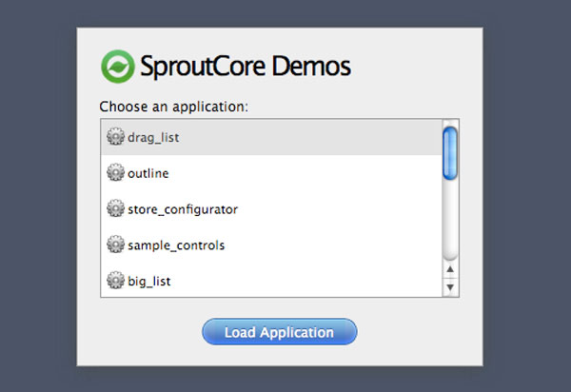
Task: Click the empty scrollbar track below the thumb
Action: [450, 220]
